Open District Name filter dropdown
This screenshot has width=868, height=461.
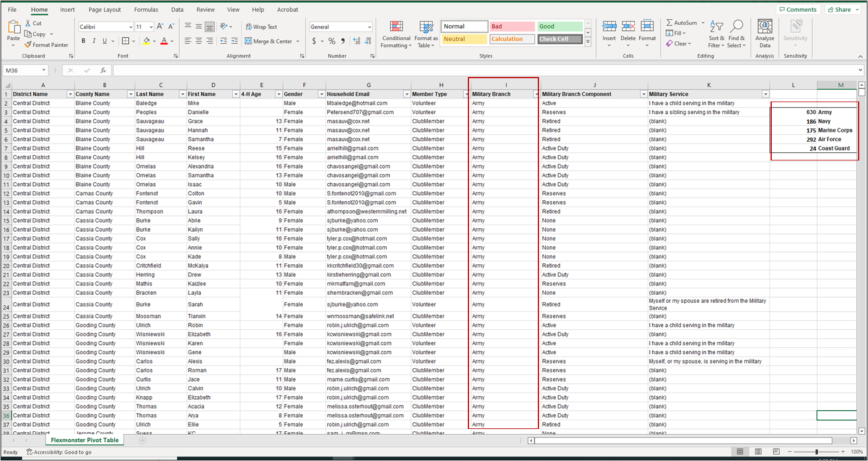tap(71, 95)
